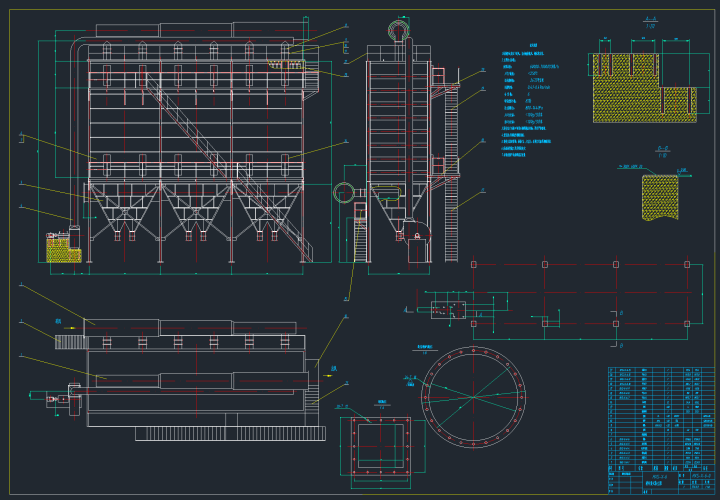Click the curved pipe at front elevation top-left
This screenshot has height=500, width=720.
(76, 50)
